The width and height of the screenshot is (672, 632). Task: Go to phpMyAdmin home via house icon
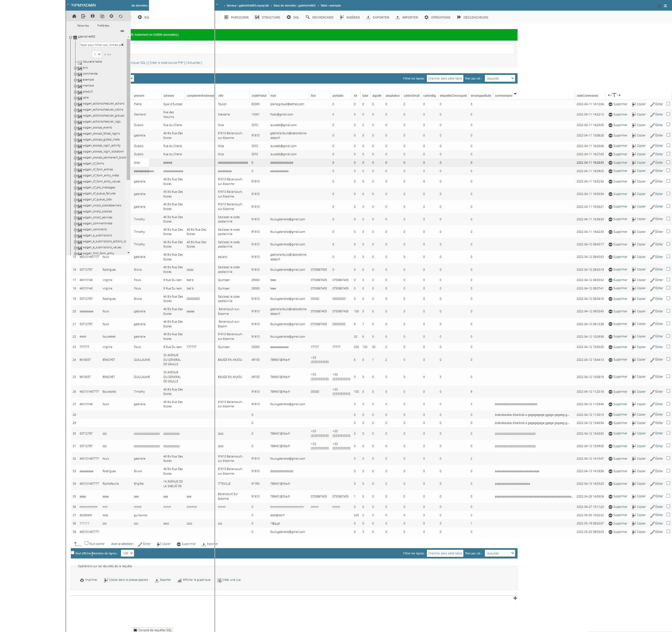tap(74, 16)
